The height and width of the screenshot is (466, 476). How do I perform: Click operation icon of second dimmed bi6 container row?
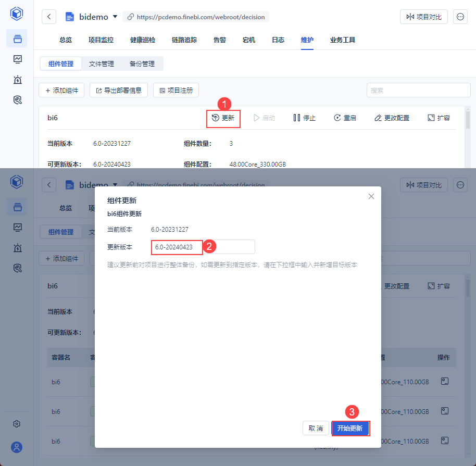pyautogui.click(x=444, y=411)
